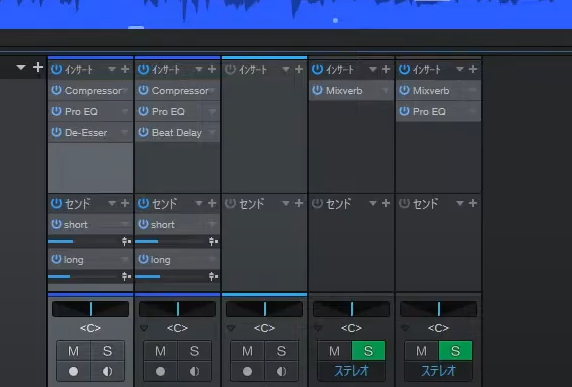Toggle insert power on the Mixverb-only channel

317,69
